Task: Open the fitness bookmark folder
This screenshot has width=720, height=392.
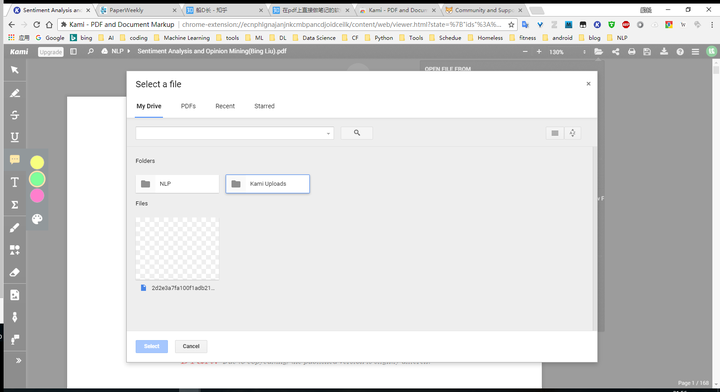Action: 523,38
